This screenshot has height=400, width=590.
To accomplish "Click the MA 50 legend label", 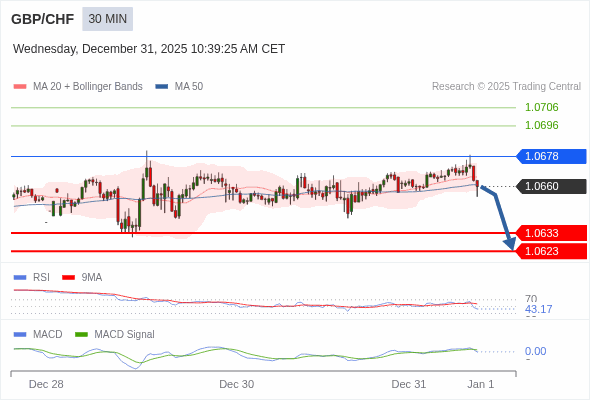I will (189, 87).
